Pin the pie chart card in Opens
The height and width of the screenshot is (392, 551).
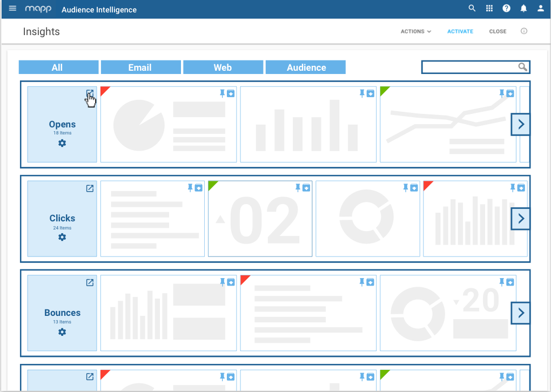tap(222, 93)
